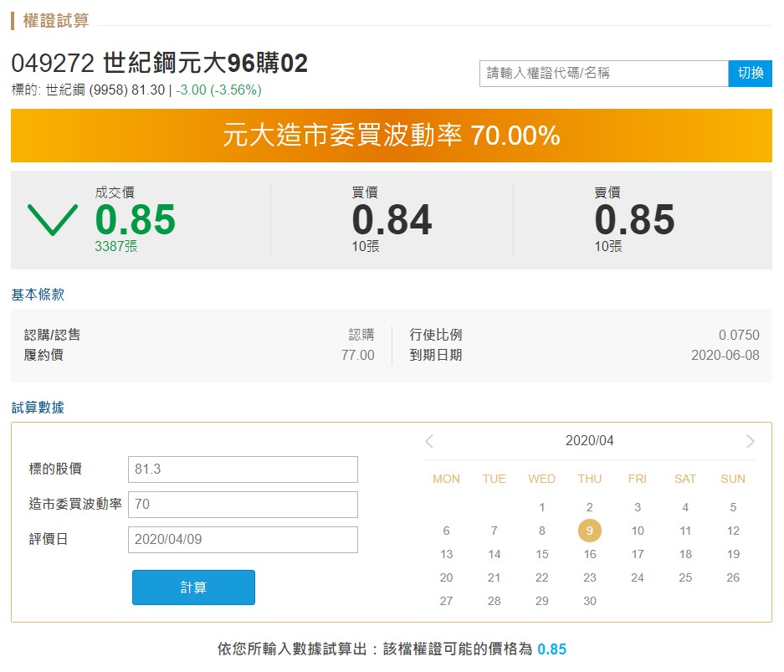784x672 pixels.
Task: Click the 基本條款 section heading
Action: coord(38,295)
